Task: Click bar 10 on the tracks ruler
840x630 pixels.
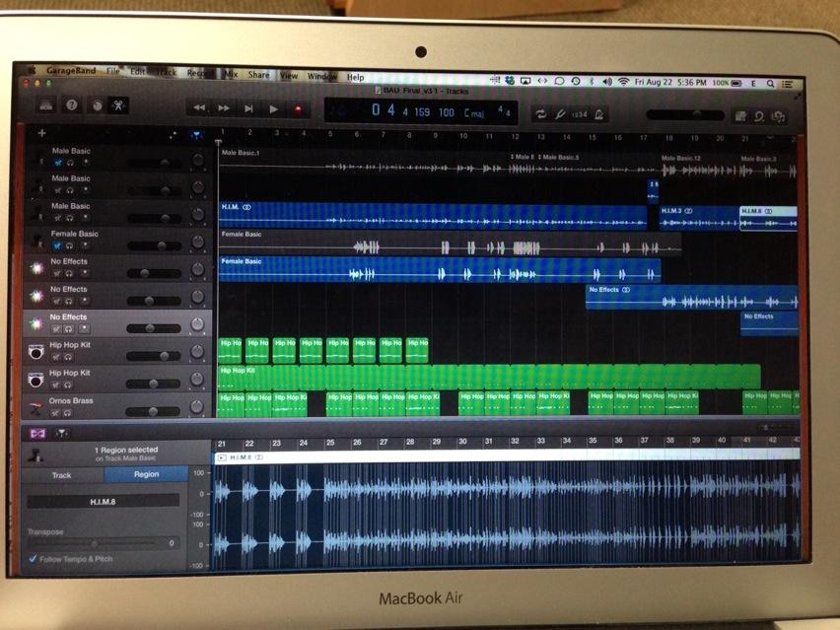Action: tap(462, 136)
